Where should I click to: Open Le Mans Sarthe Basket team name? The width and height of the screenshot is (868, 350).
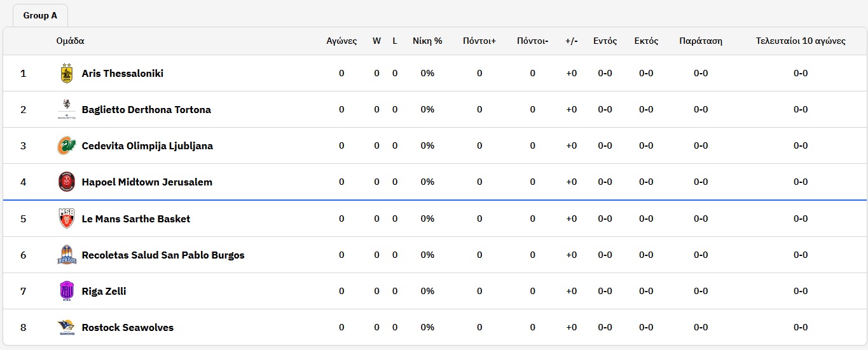click(x=136, y=219)
